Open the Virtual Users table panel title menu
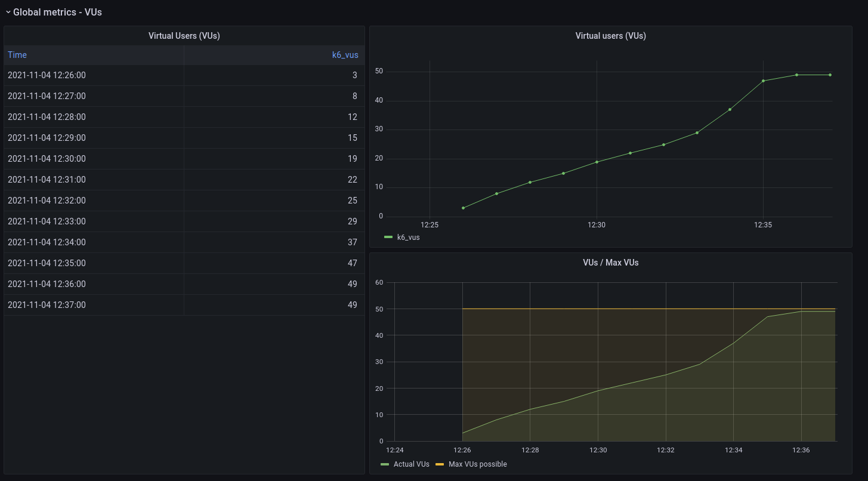Image resolution: width=868 pixels, height=481 pixels. pyautogui.click(x=184, y=36)
